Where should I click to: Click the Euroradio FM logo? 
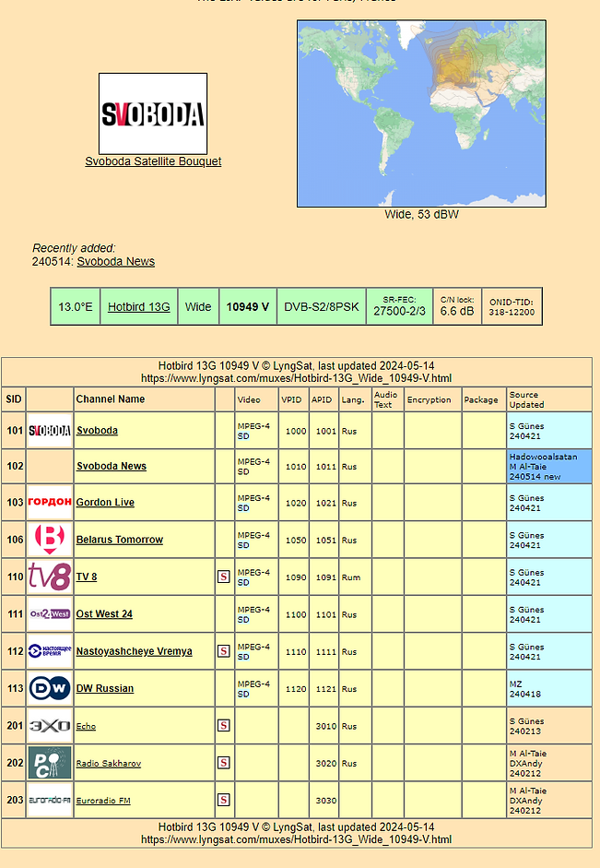coord(50,800)
